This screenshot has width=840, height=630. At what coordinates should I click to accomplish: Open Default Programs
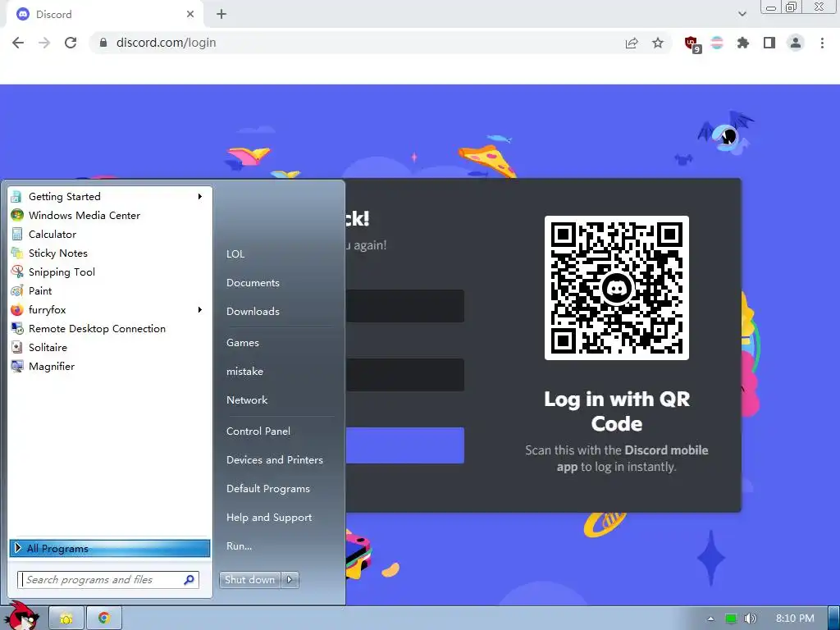[268, 489]
